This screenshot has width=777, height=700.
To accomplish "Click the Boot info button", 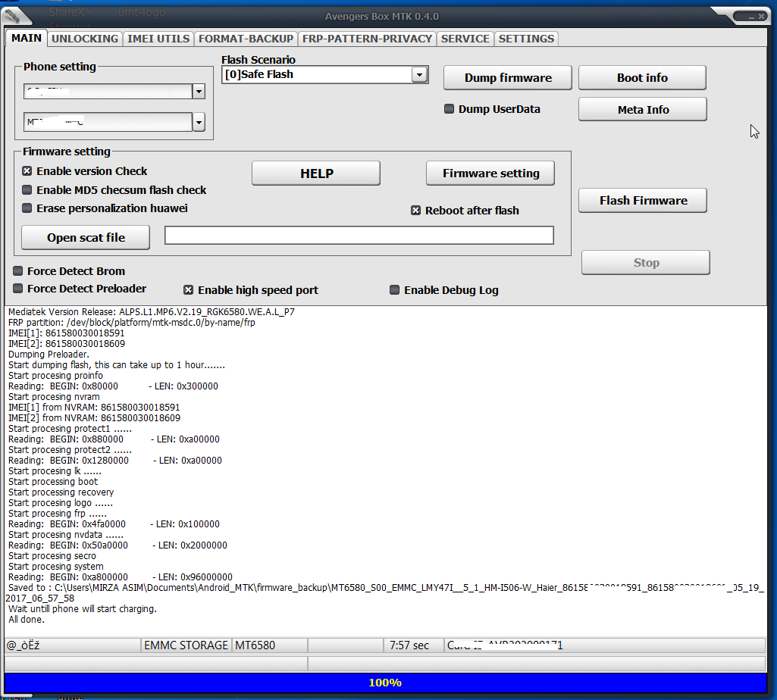I will point(642,78).
